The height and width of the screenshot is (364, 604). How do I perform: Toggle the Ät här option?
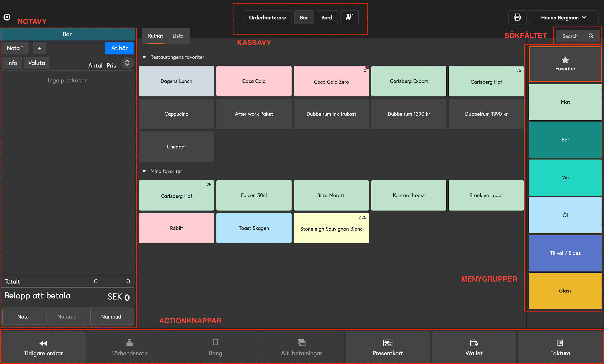click(119, 48)
